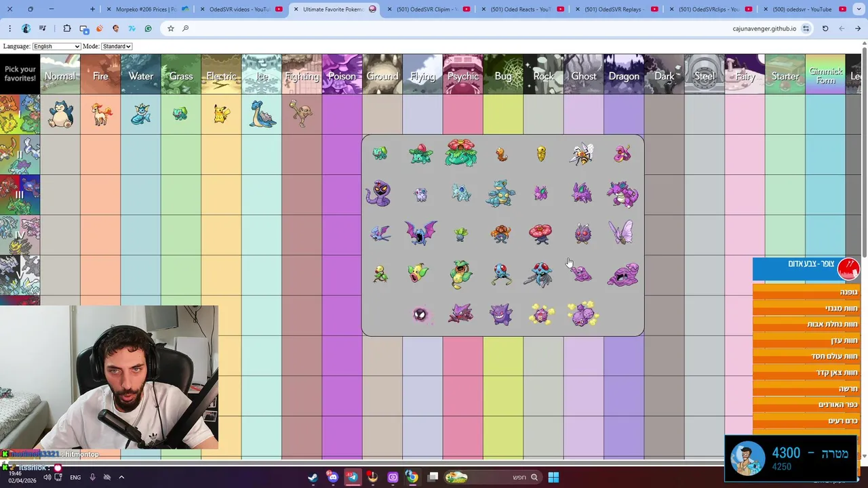The height and width of the screenshot is (488, 868).
Task: Click the Gimmick Form column header
Action: click(825, 75)
